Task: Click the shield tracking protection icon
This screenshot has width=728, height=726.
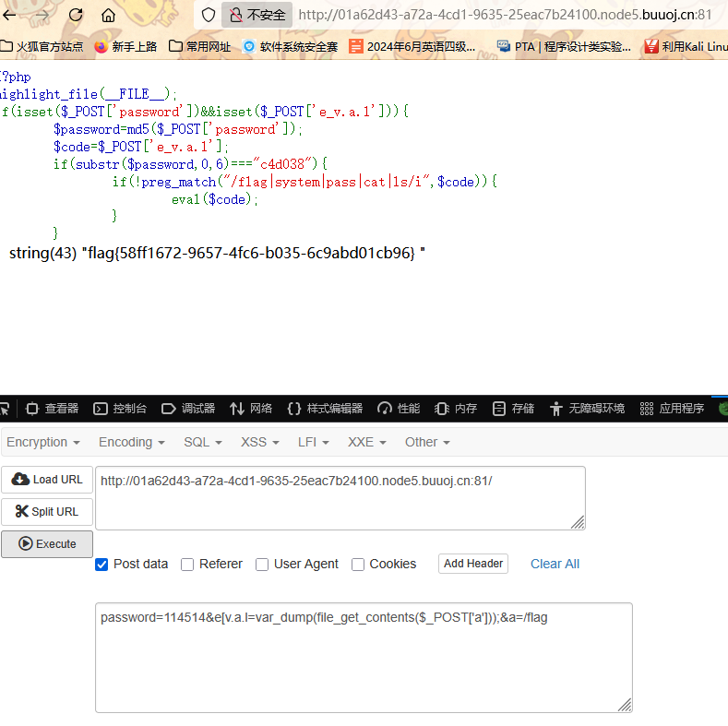Action: (x=209, y=15)
